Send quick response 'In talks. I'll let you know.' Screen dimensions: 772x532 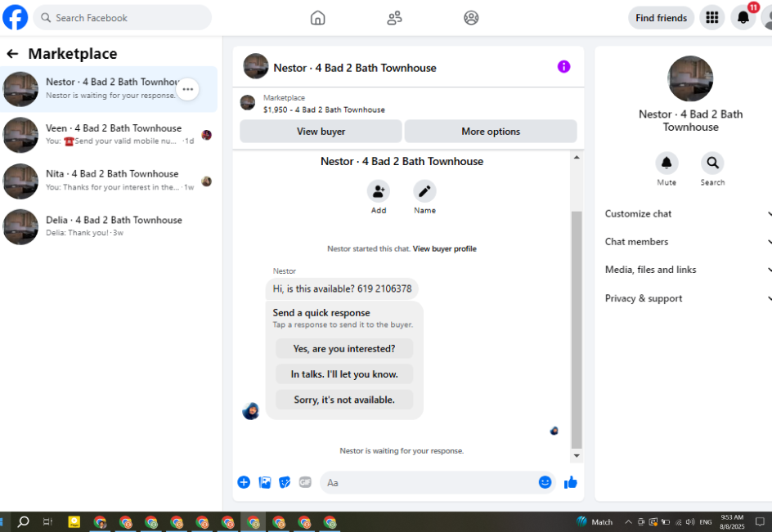(x=344, y=374)
